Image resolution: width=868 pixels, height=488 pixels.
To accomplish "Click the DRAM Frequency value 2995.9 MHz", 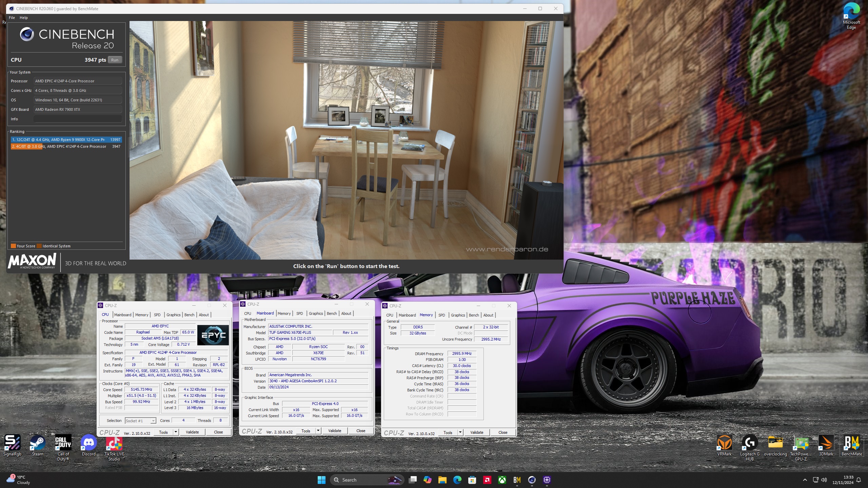I will click(x=462, y=353).
